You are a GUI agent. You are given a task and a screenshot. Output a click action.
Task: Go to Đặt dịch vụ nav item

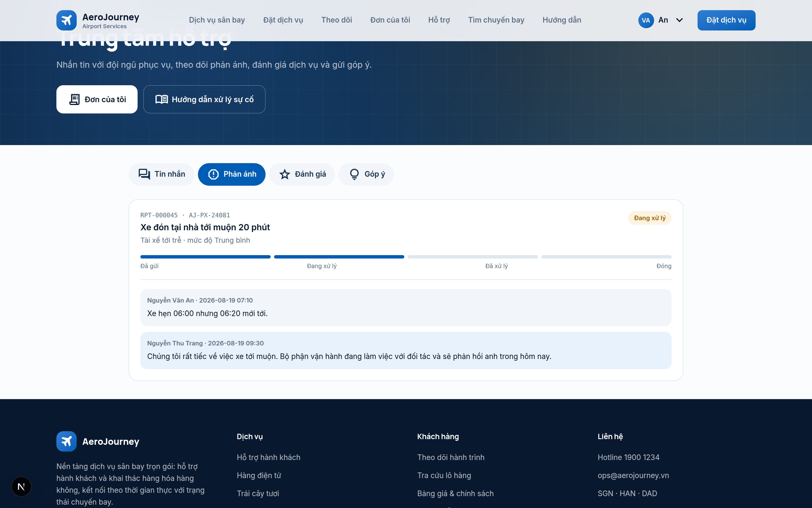click(x=283, y=20)
